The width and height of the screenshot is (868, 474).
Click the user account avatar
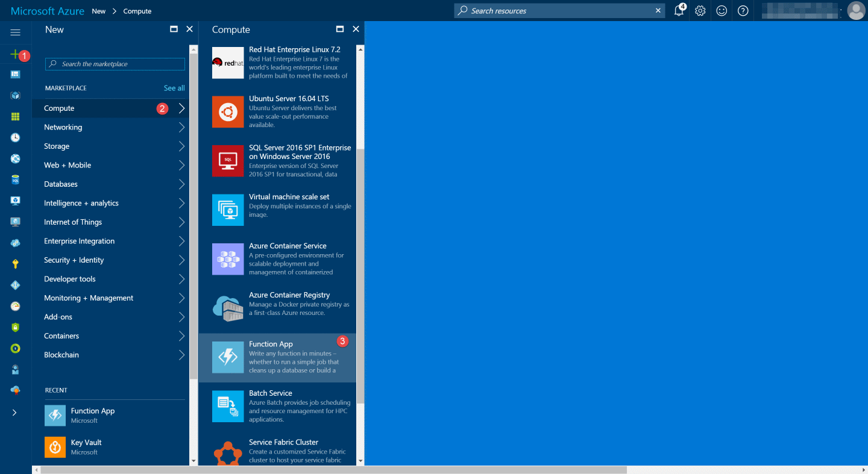pyautogui.click(x=855, y=10)
